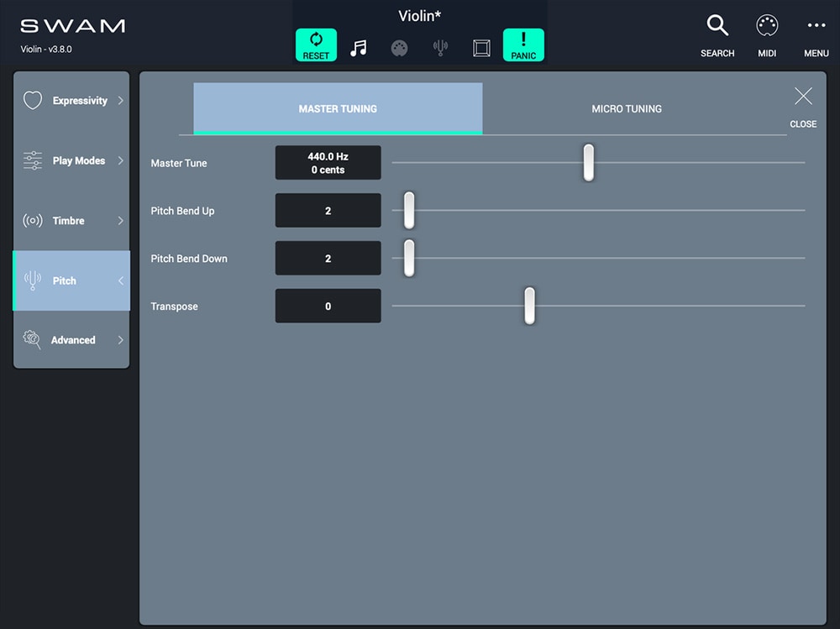Click the Master Tune 440.0 Hz value field
The image size is (840, 629).
tap(328, 163)
